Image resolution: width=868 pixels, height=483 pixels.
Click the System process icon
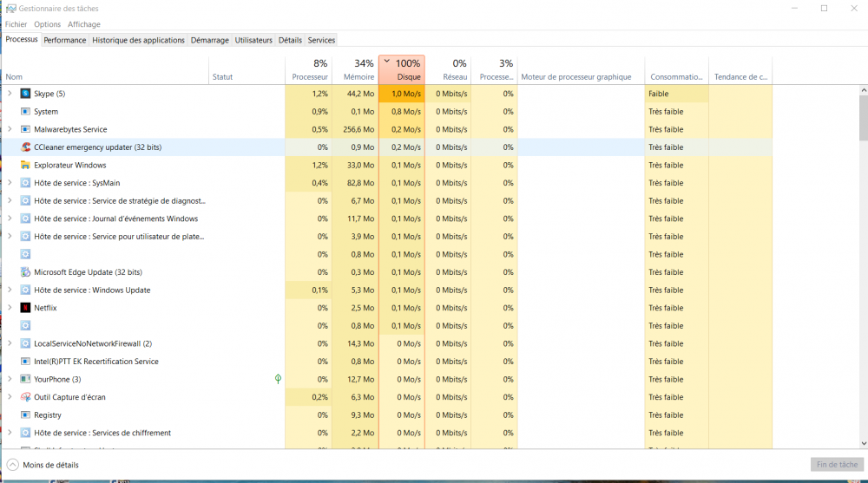(25, 111)
